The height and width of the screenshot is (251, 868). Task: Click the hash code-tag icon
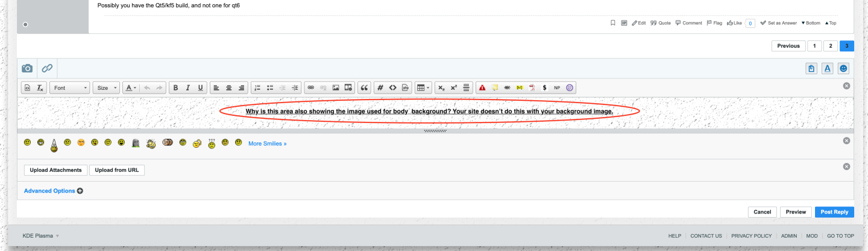pos(380,87)
